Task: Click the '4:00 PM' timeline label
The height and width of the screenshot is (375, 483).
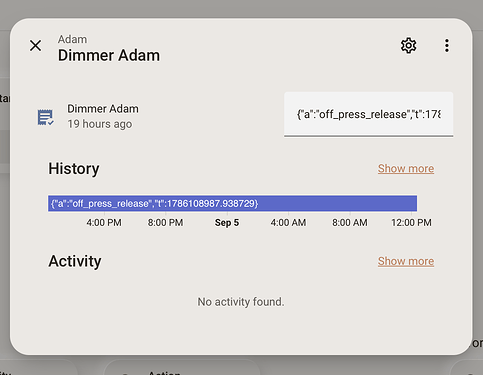Action: click(x=104, y=223)
